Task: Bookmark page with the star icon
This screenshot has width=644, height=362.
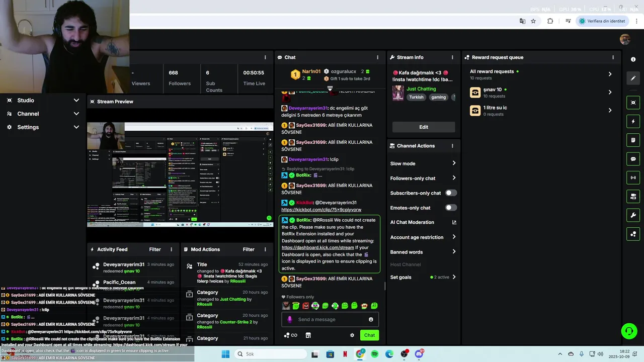Action: (533, 21)
